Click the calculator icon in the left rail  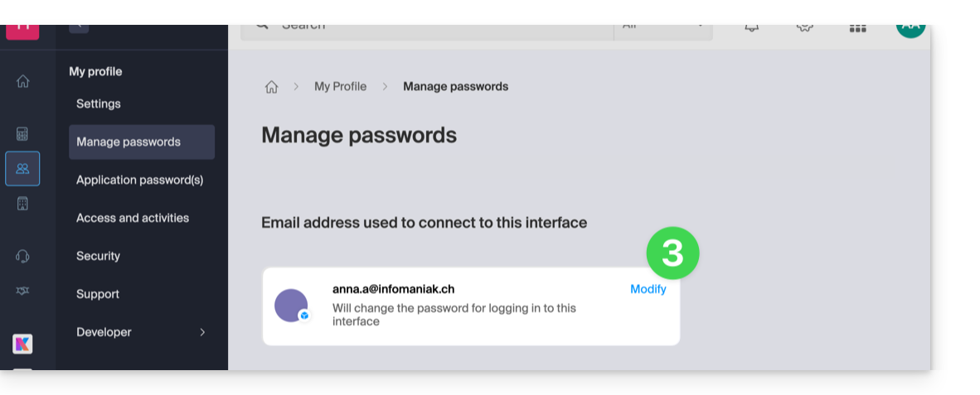coord(22,134)
